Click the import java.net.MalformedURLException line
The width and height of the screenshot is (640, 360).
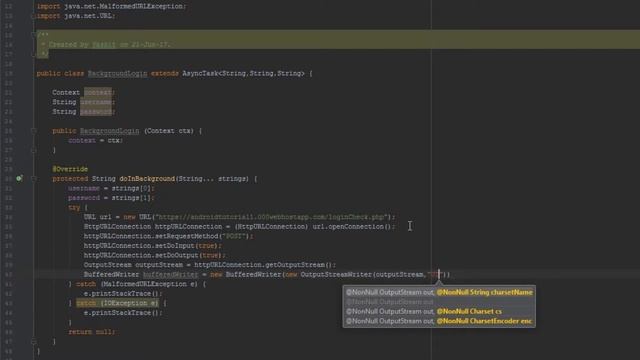pyautogui.click(x=111, y=7)
